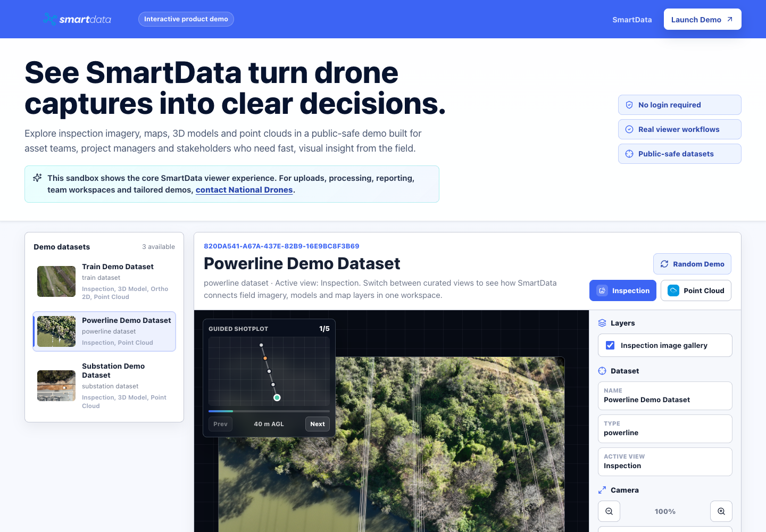Click the guided shotplot progress bar
The width and height of the screenshot is (766, 532).
[269, 411]
